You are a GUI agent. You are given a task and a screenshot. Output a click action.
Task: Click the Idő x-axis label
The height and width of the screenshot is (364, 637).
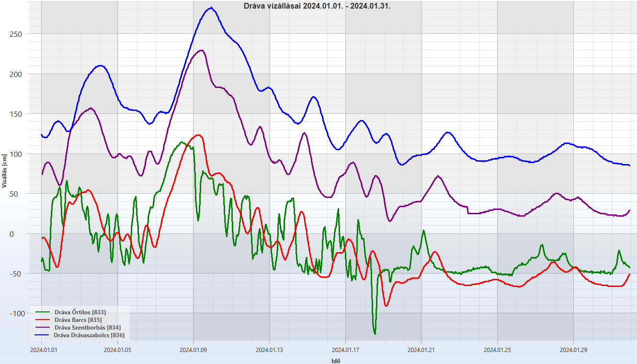click(x=336, y=361)
